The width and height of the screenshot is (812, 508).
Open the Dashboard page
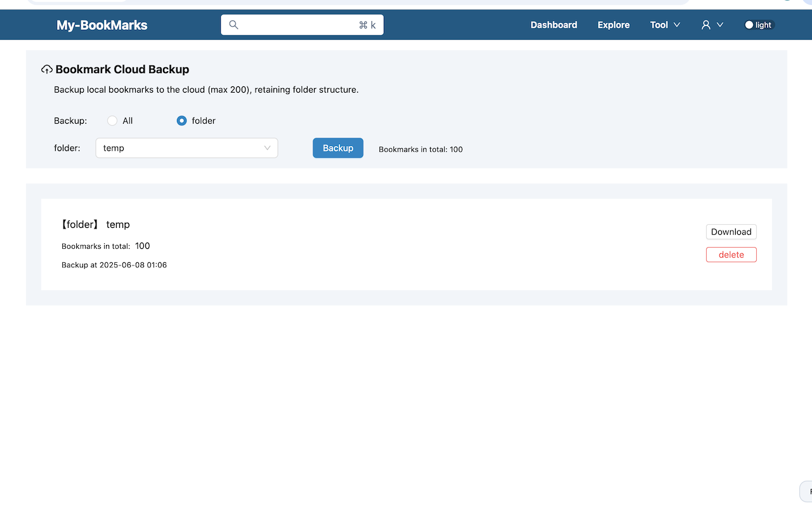[x=554, y=25]
